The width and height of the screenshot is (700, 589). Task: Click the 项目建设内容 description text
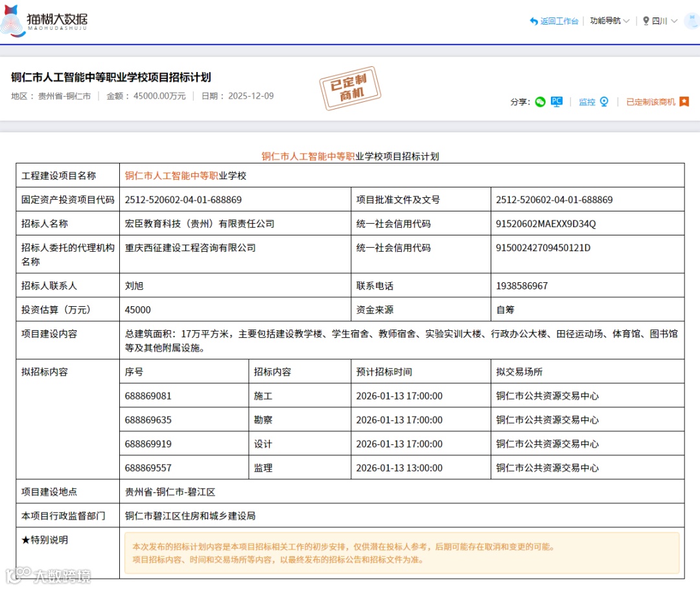(401, 341)
